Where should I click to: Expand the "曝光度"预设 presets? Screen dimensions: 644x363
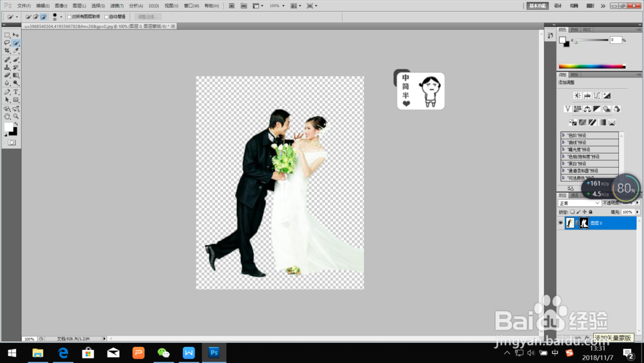563,149
